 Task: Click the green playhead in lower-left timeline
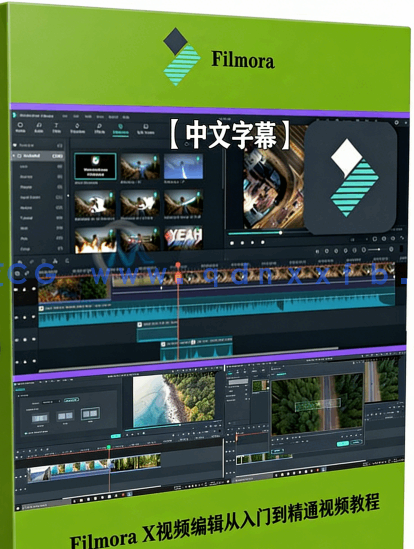coord(109,447)
